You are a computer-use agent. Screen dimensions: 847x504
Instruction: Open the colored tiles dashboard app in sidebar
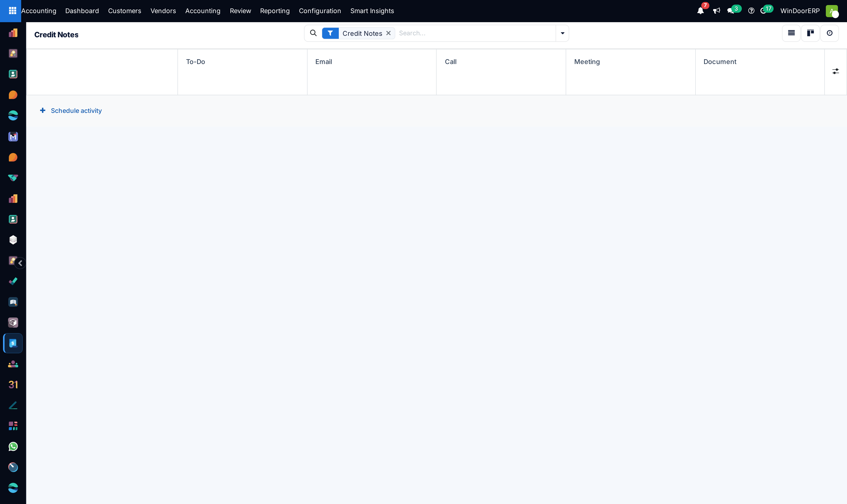point(13,426)
